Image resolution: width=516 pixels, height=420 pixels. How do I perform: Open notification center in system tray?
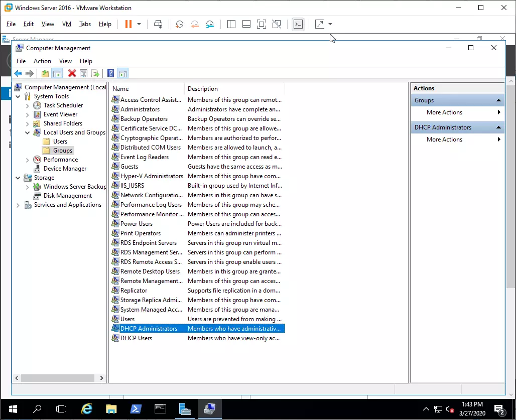tap(499, 409)
